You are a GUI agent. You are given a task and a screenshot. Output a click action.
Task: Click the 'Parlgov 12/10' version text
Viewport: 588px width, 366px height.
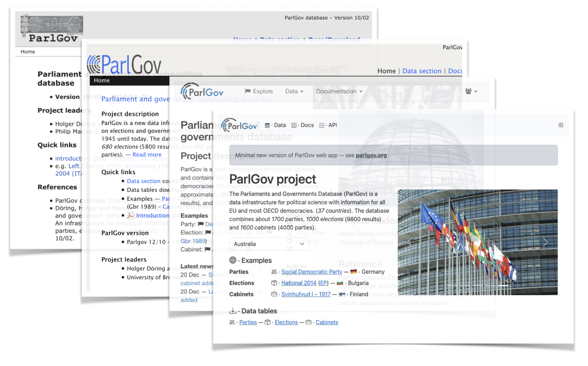pyautogui.click(x=146, y=242)
